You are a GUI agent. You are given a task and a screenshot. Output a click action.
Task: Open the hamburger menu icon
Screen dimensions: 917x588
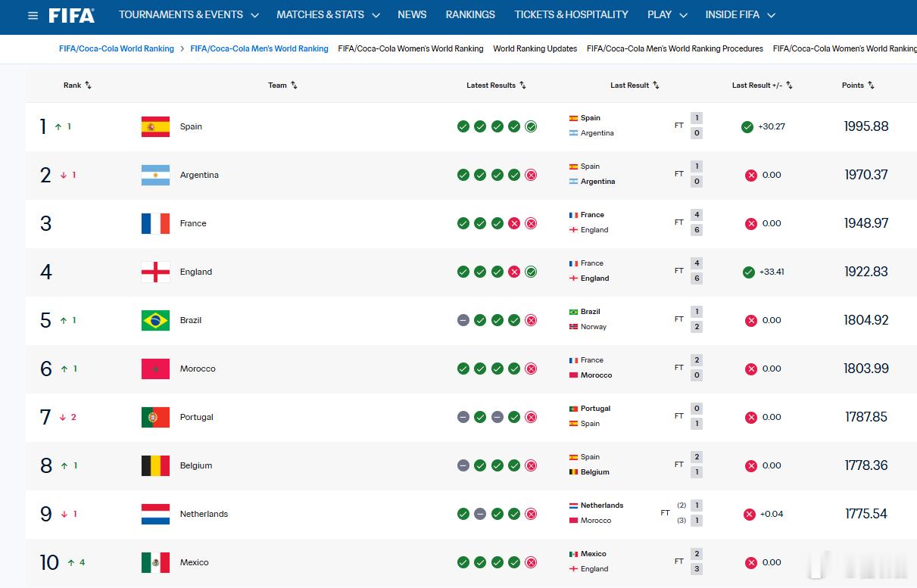(x=33, y=15)
